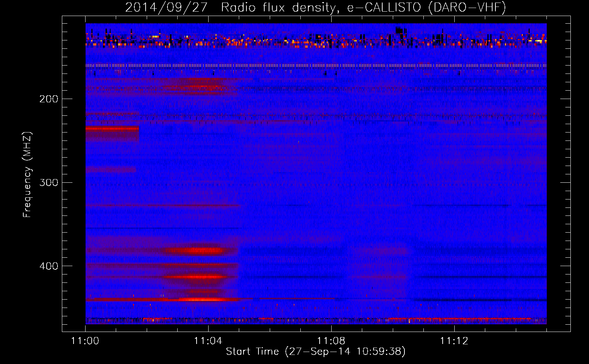
Task: Click the 300 frequency tick label
Action: (49, 182)
